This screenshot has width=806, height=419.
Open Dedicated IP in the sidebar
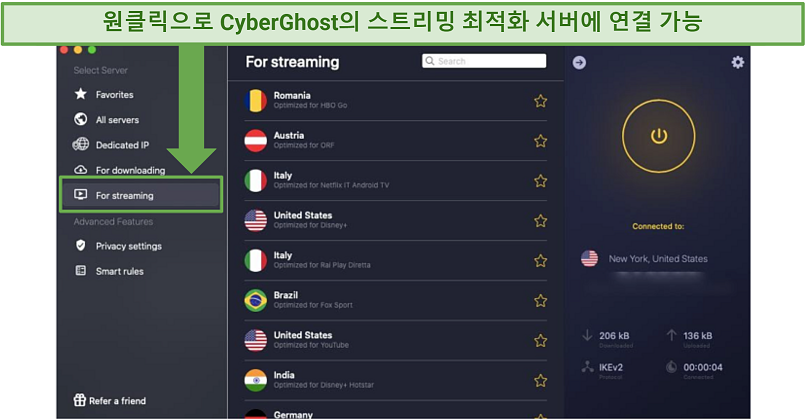(111, 145)
